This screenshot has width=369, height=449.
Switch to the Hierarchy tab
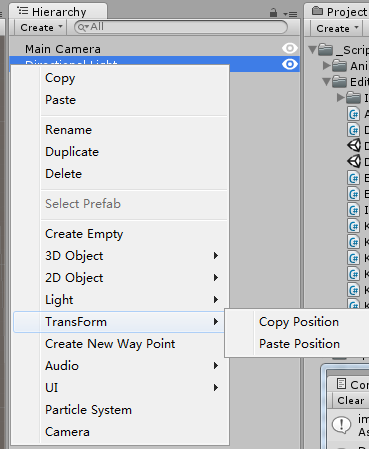tap(58, 11)
